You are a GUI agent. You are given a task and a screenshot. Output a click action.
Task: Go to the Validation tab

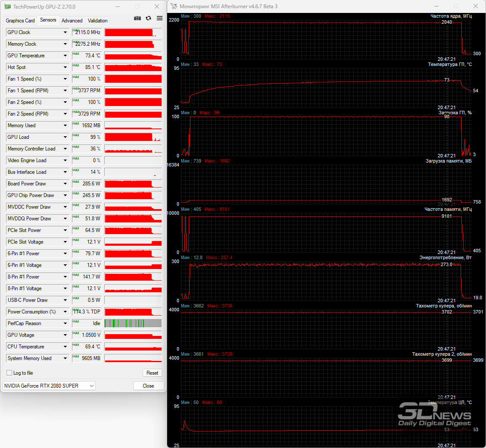tap(98, 20)
